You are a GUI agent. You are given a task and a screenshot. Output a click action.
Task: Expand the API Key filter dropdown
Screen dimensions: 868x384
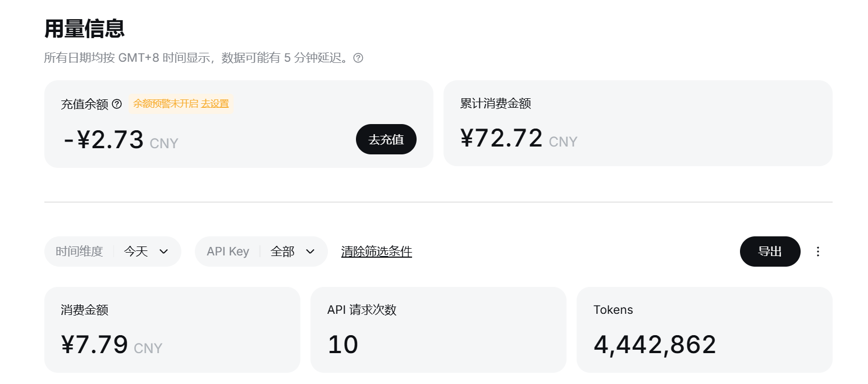click(261, 252)
